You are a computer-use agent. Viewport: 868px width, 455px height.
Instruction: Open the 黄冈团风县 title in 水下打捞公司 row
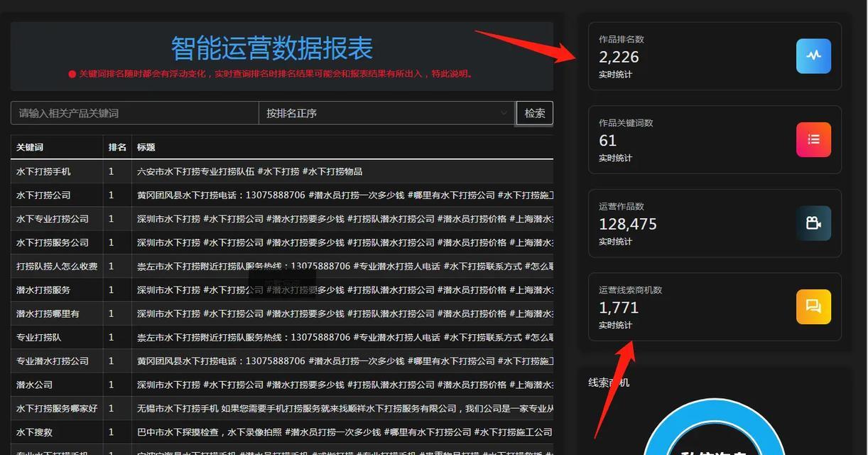pos(345,195)
